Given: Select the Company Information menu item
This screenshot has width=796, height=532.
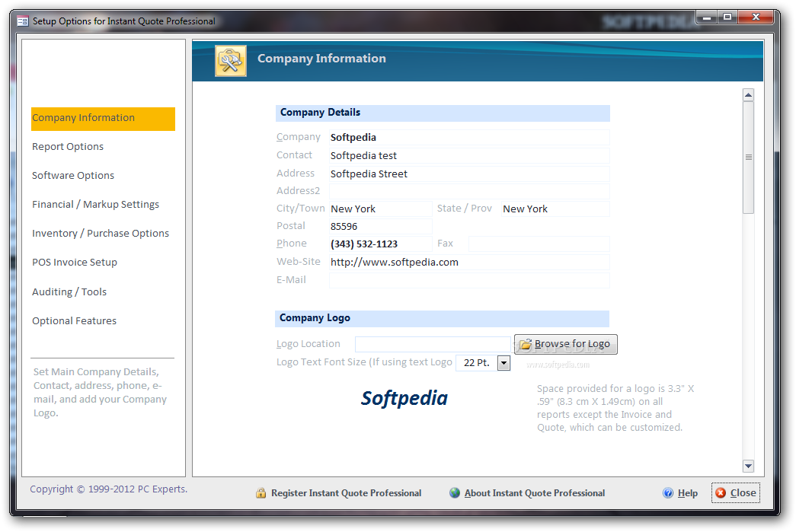Looking at the screenshot, I should coord(103,118).
